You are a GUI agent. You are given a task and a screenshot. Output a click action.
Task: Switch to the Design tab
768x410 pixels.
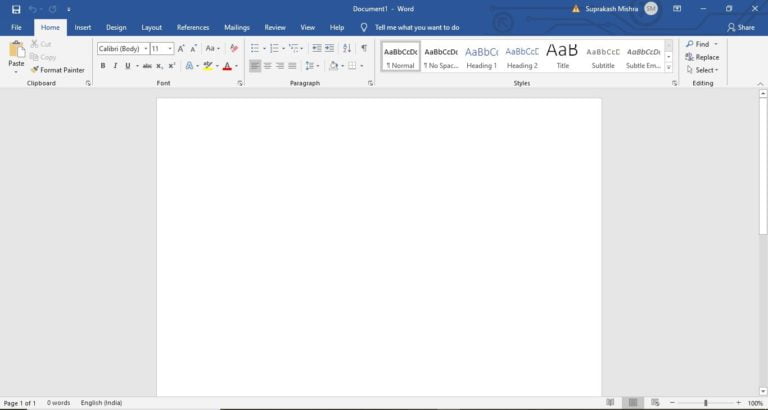coord(116,27)
